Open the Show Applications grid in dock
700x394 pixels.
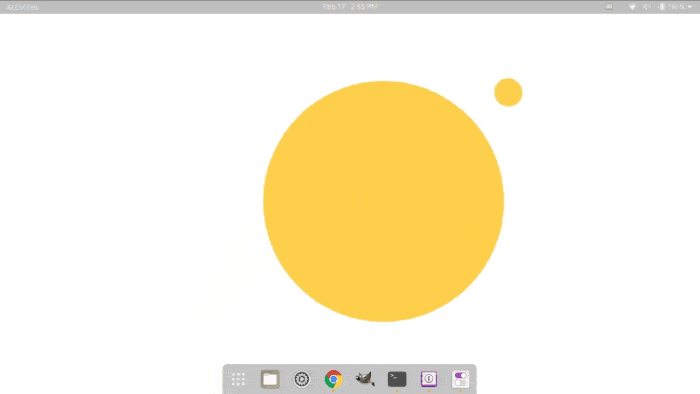(x=238, y=379)
